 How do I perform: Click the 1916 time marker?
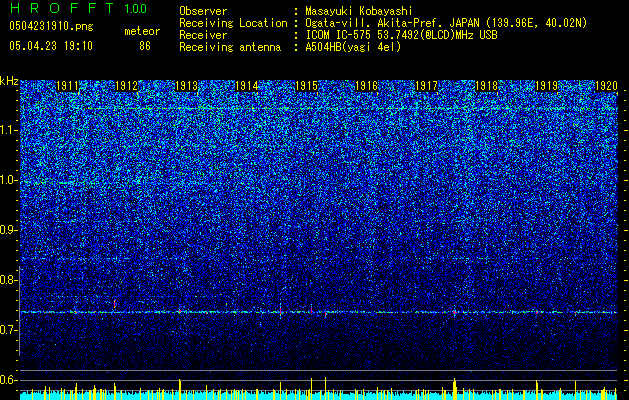coord(367,86)
